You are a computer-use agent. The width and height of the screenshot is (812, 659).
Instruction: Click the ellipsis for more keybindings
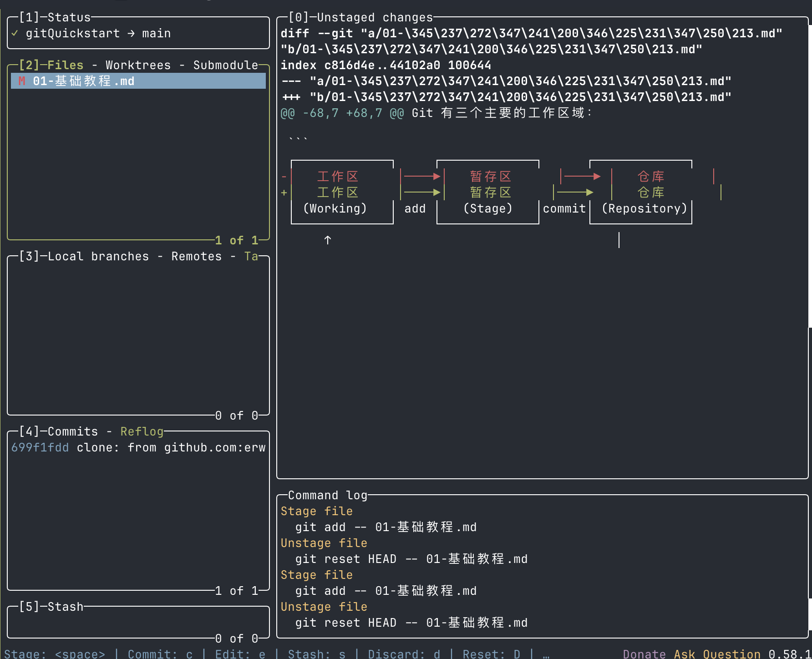click(x=546, y=654)
